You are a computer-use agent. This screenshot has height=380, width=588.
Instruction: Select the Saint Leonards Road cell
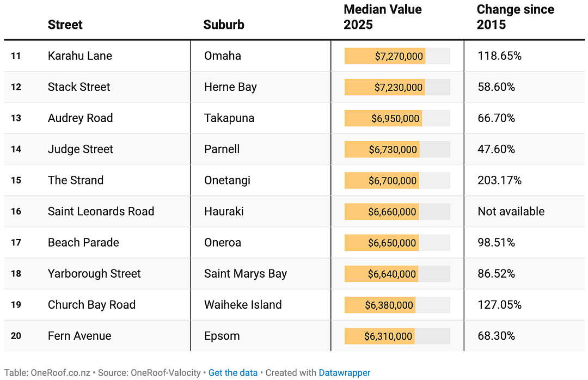point(101,211)
